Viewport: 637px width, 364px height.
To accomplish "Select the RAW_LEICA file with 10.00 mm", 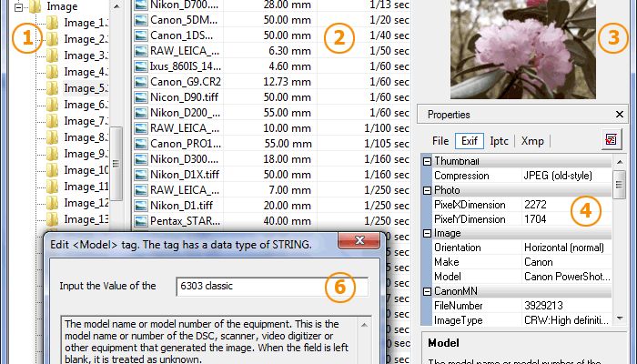I will click(185, 128).
